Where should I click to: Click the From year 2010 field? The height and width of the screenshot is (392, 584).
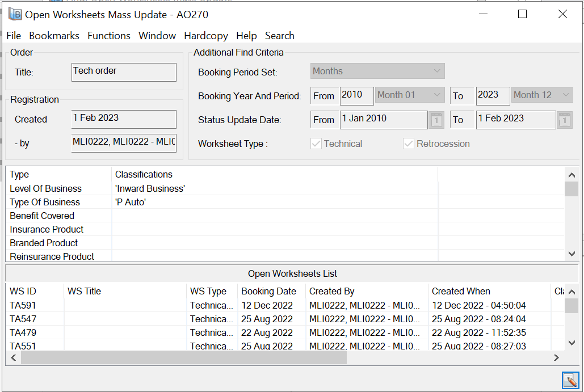(356, 95)
